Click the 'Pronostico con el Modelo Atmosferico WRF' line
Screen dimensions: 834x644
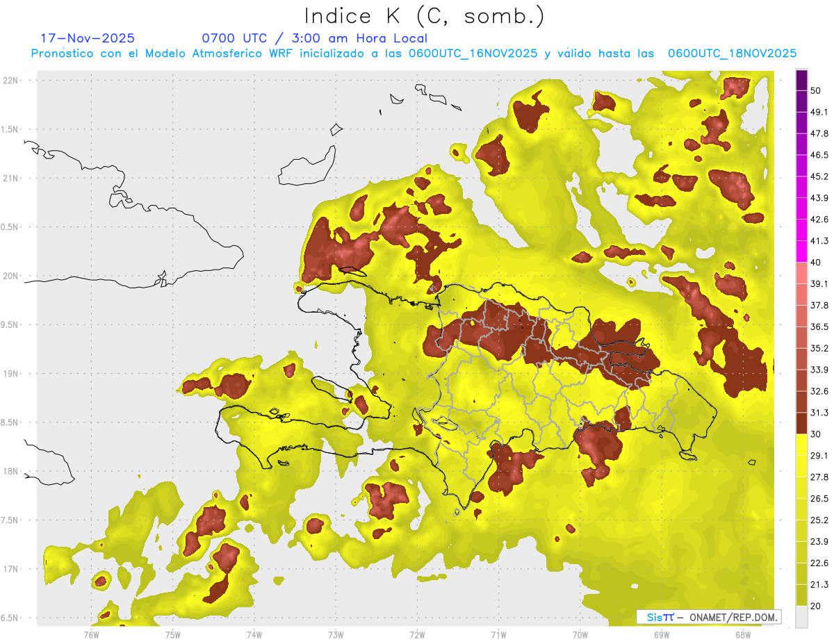[414, 53]
